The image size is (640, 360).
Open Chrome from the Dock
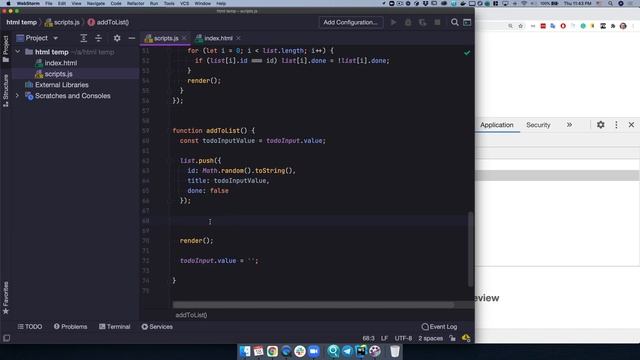pyautogui.click(x=272, y=351)
